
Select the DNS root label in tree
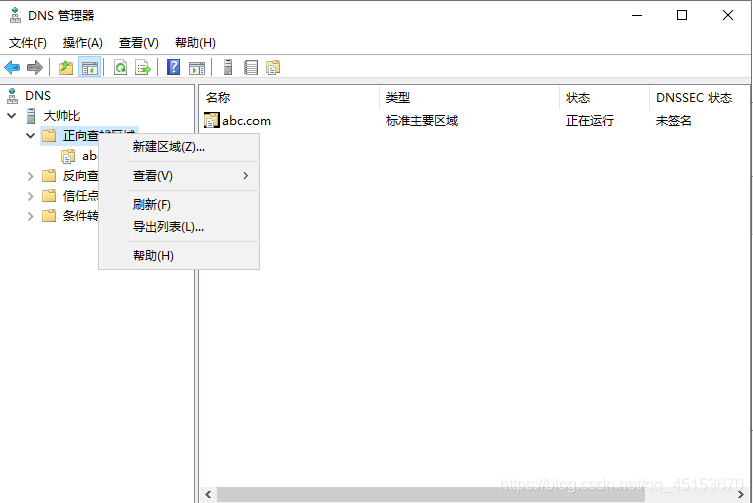pyautogui.click(x=38, y=96)
